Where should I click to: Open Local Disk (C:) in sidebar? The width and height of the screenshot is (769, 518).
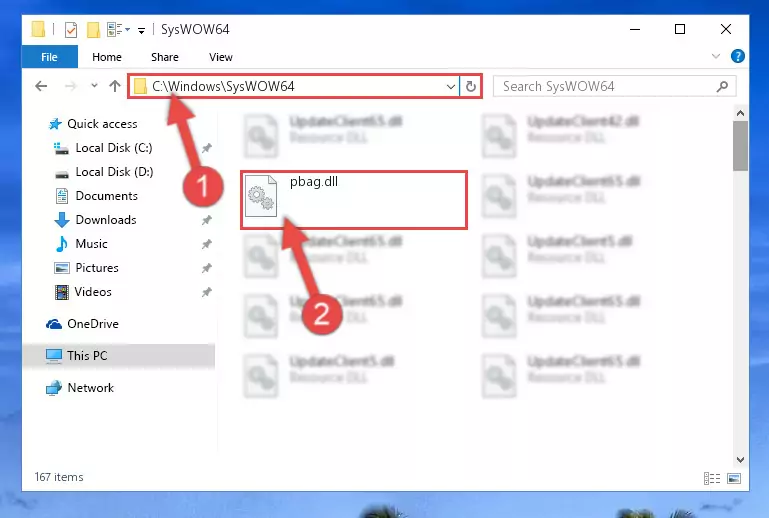pyautogui.click(x=103, y=148)
